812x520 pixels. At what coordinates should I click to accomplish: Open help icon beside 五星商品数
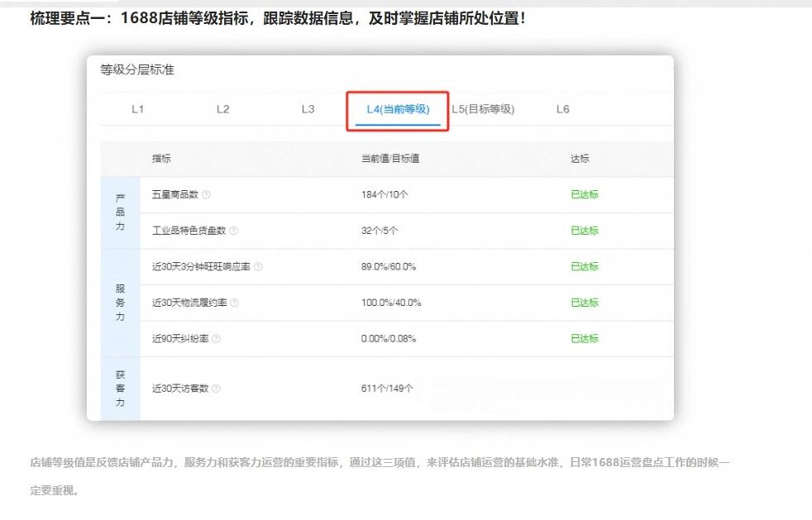206,195
